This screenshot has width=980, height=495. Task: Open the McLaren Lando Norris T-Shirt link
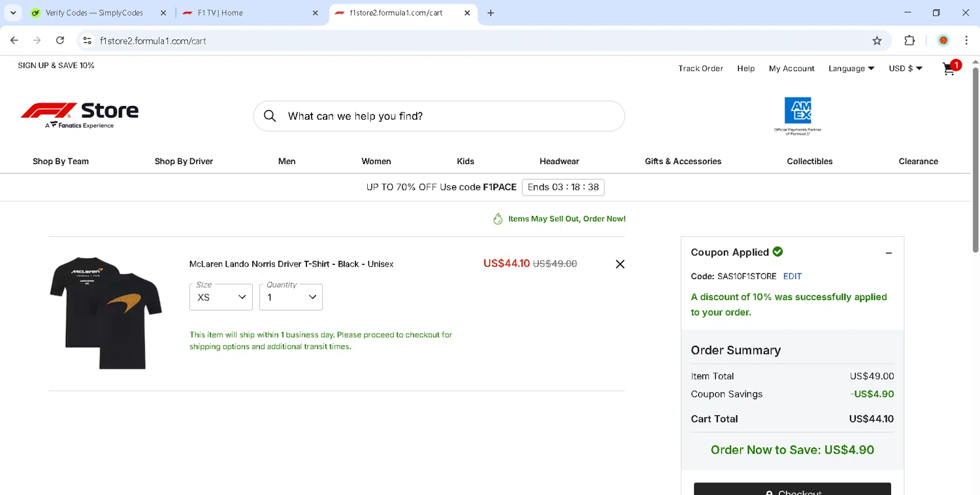click(x=291, y=264)
